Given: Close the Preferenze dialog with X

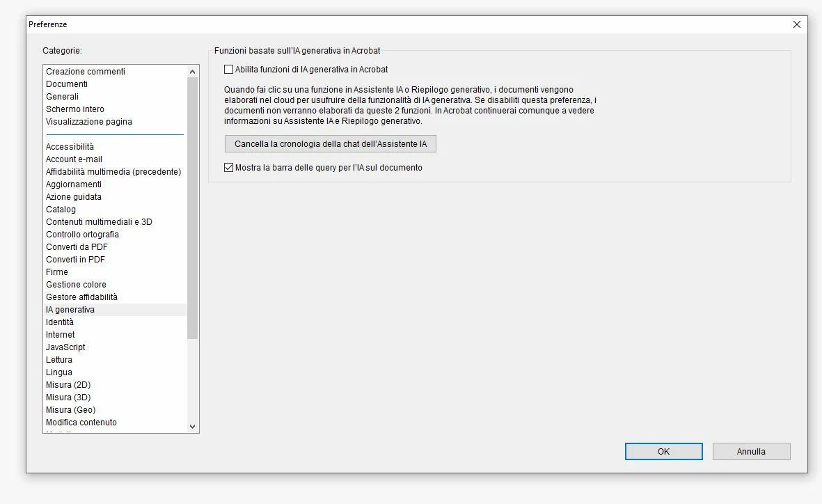Looking at the screenshot, I should (797, 24).
